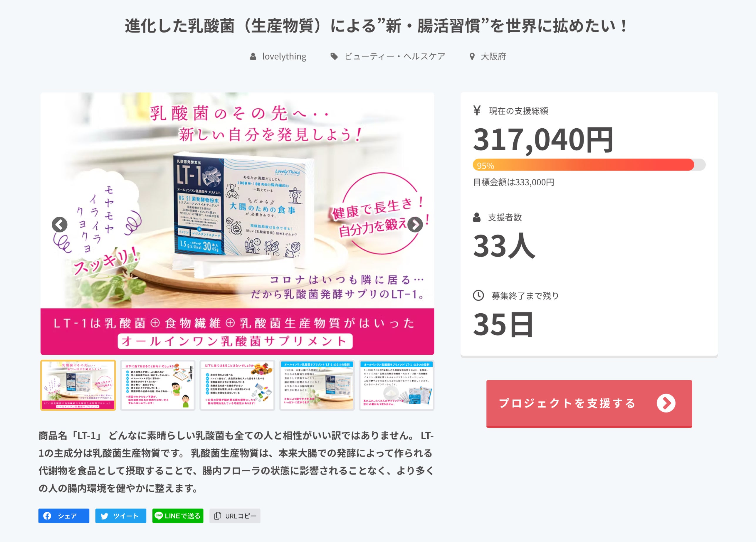Copy link with URLコピー button

click(x=235, y=516)
